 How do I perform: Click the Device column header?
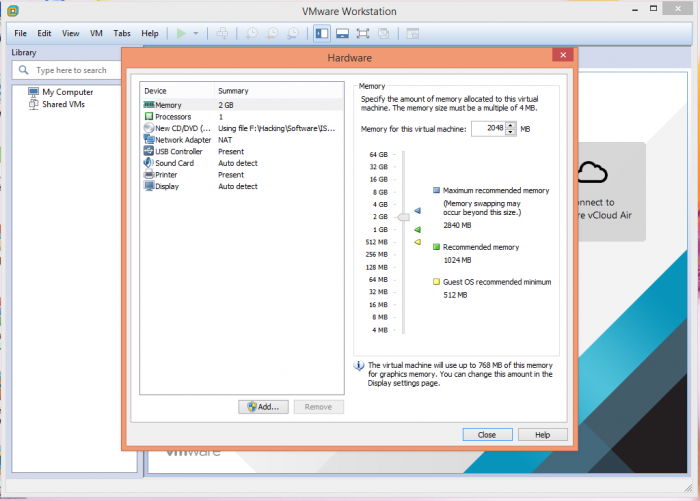[178, 91]
